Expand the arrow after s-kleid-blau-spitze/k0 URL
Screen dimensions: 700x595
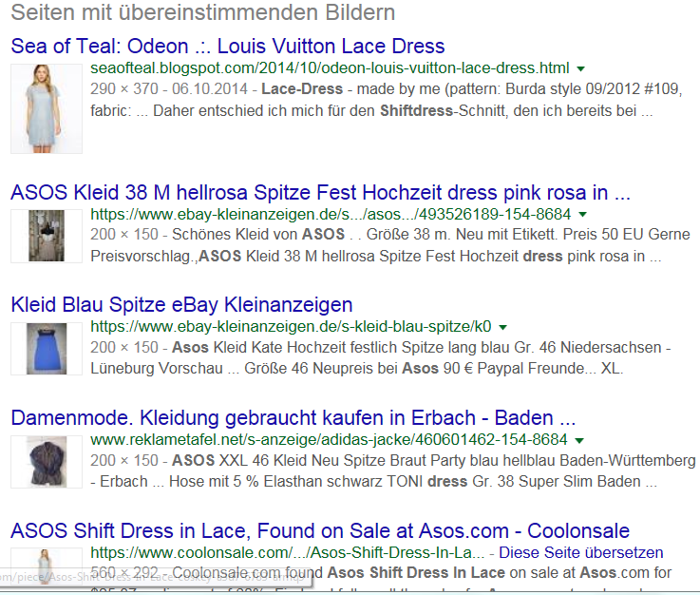503,327
